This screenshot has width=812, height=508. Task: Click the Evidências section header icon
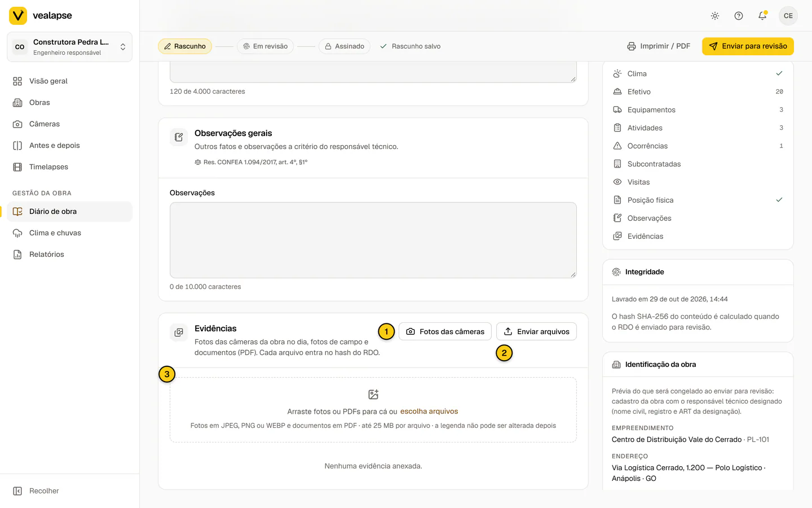click(x=179, y=332)
